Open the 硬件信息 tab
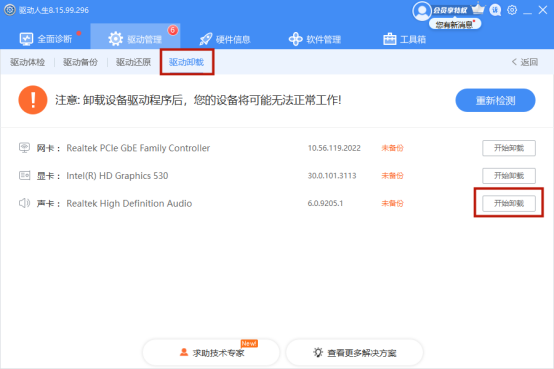The image size is (554, 369). [225, 39]
